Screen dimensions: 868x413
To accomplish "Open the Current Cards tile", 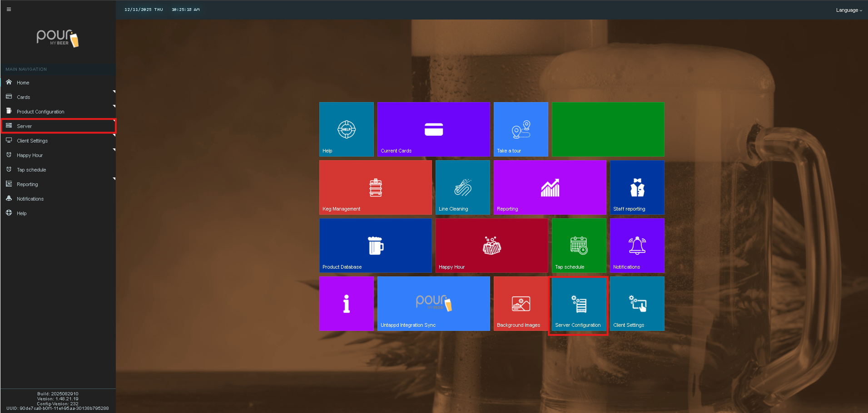I will point(433,129).
